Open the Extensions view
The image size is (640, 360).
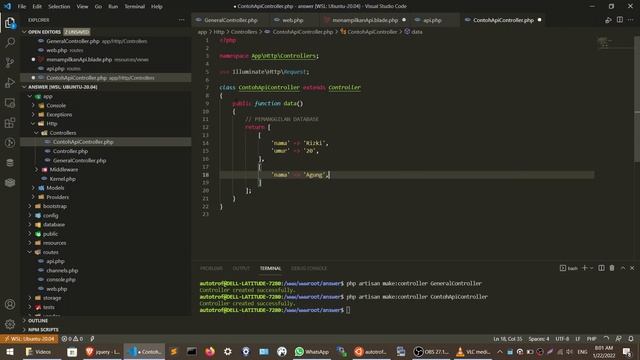click(10, 122)
